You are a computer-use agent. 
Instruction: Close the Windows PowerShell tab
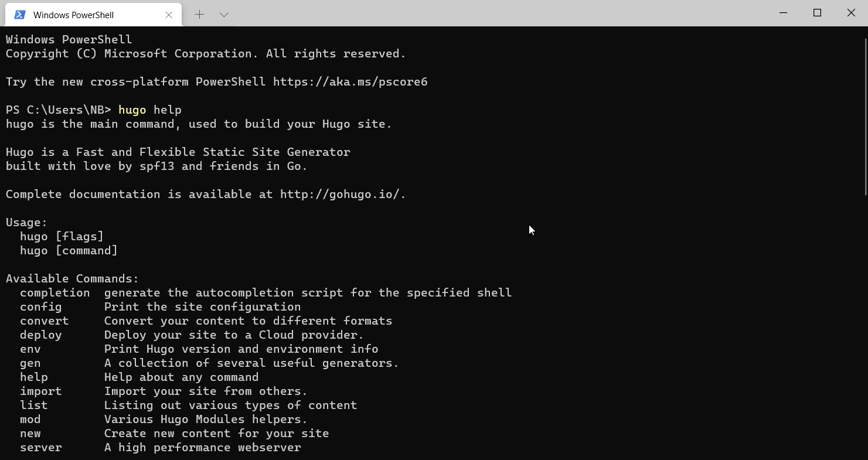tap(169, 15)
